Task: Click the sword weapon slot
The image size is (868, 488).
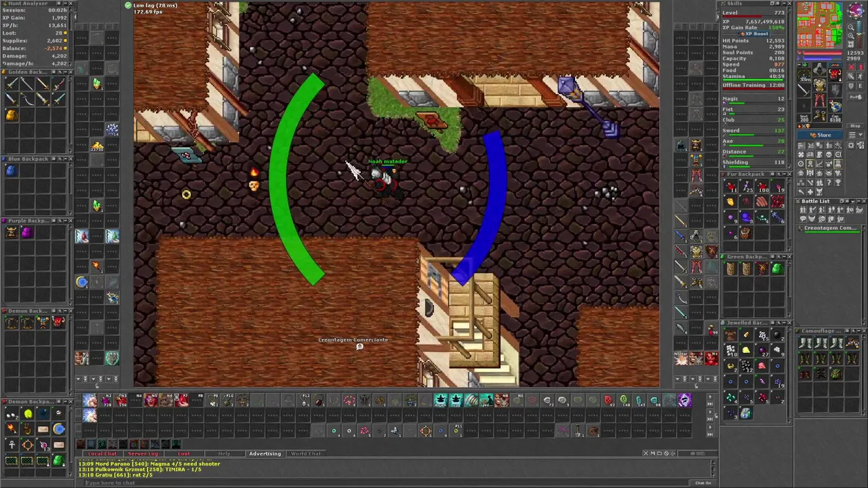Action: pyautogui.click(x=804, y=90)
